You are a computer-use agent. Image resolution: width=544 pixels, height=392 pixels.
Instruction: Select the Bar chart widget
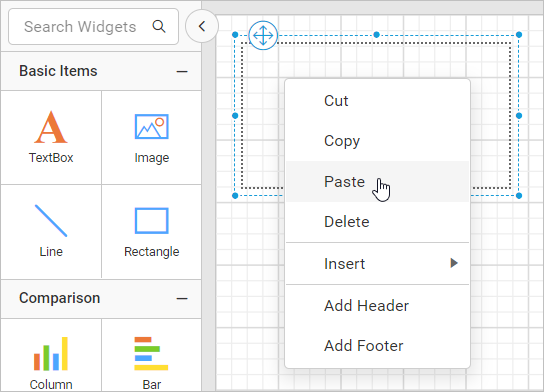pyautogui.click(x=151, y=353)
